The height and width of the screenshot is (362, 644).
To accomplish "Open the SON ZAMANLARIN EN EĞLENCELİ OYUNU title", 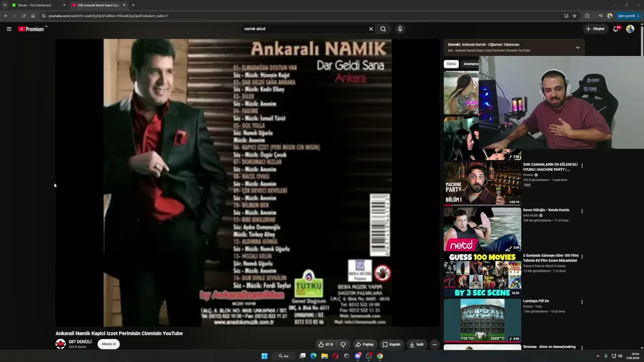I will click(x=550, y=167).
